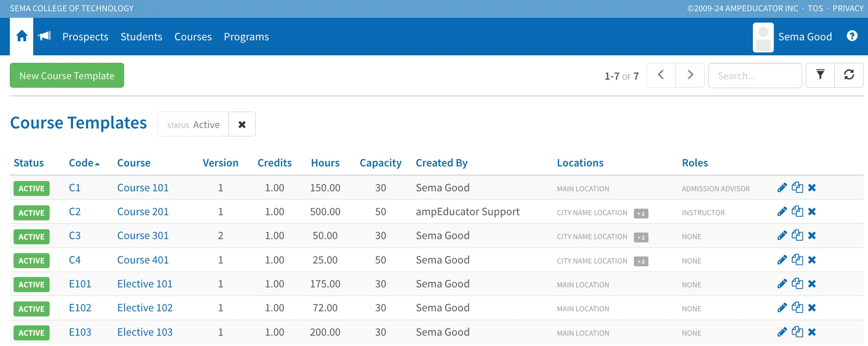This screenshot has height=346, width=868.
Task: Open the Prospects menu
Action: point(85,37)
